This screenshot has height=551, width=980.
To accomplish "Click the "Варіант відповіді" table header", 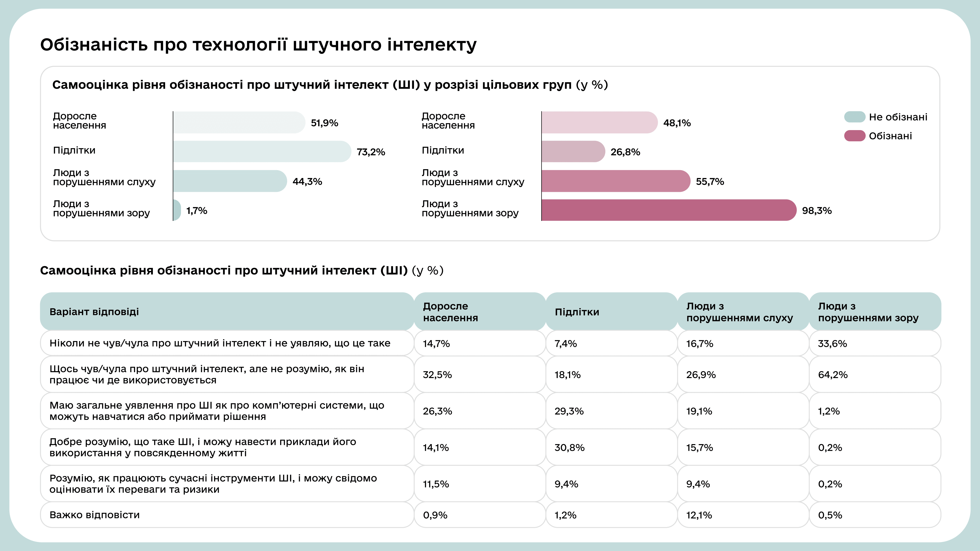I will pyautogui.click(x=94, y=312).
